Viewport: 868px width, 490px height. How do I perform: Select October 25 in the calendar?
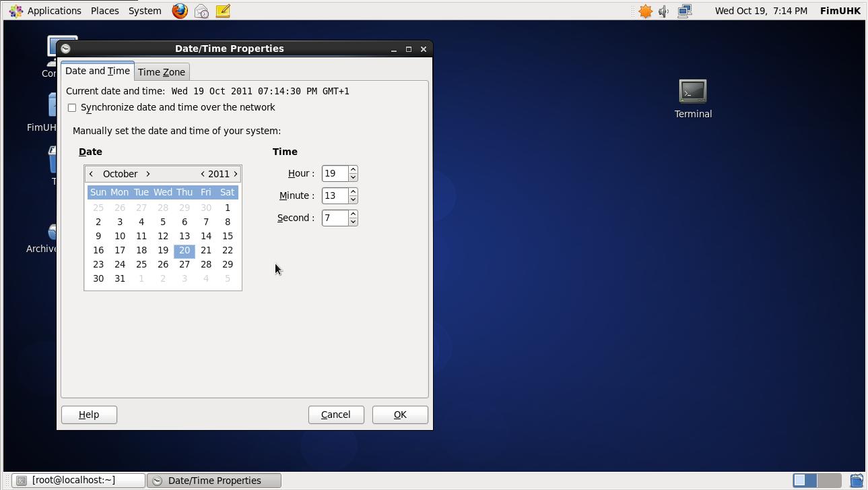(141, 265)
